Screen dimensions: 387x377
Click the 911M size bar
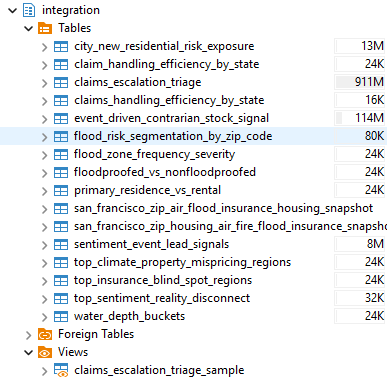[360, 82]
